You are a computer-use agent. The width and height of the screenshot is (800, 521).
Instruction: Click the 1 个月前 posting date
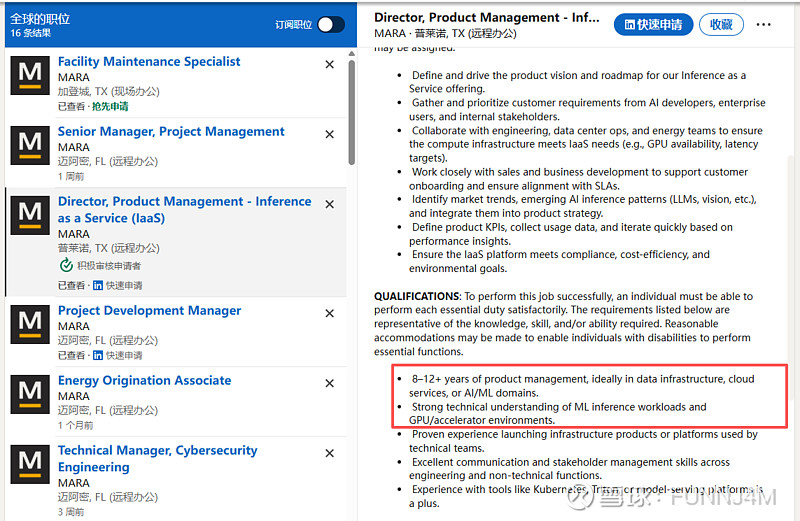(76, 425)
